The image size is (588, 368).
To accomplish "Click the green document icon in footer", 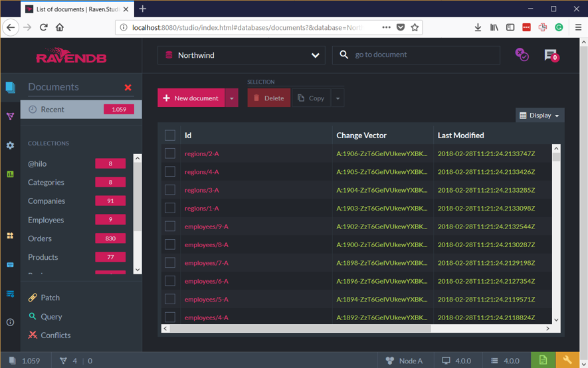I will point(543,360).
